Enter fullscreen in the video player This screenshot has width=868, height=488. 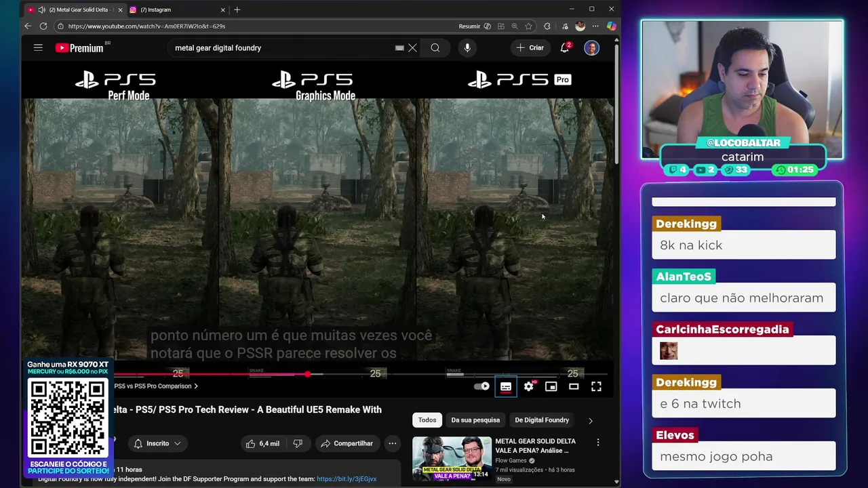596,386
